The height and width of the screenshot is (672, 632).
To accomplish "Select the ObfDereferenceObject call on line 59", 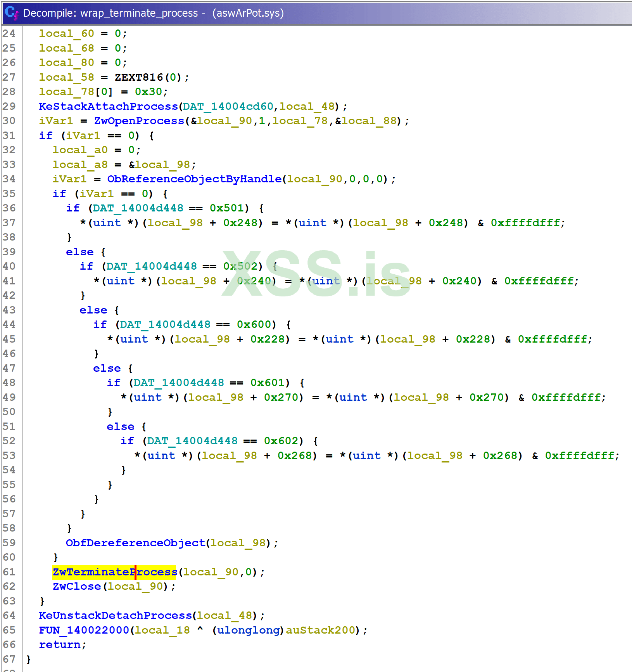I will click(x=135, y=543).
